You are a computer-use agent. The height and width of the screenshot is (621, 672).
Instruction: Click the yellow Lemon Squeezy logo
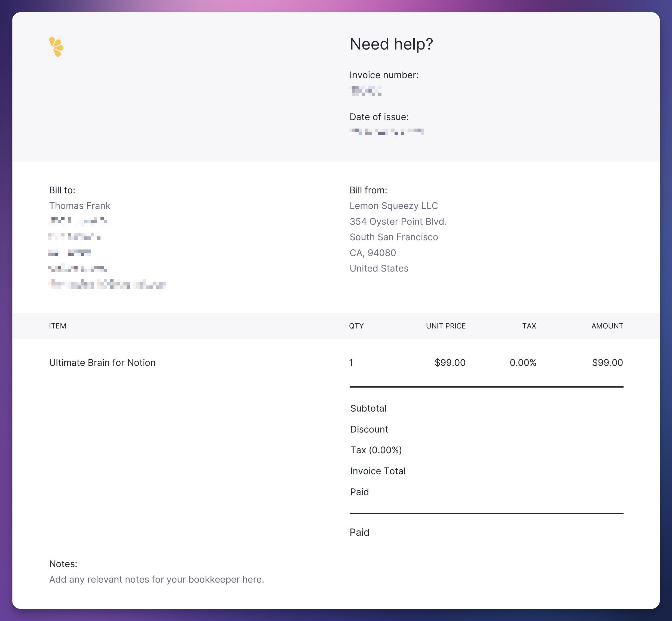tap(56, 47)
